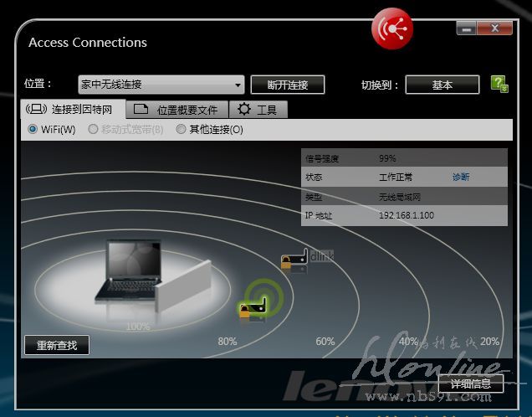Click the 基本 switch-to button
This screenshot has height=417, width=532.
point(442,85)
